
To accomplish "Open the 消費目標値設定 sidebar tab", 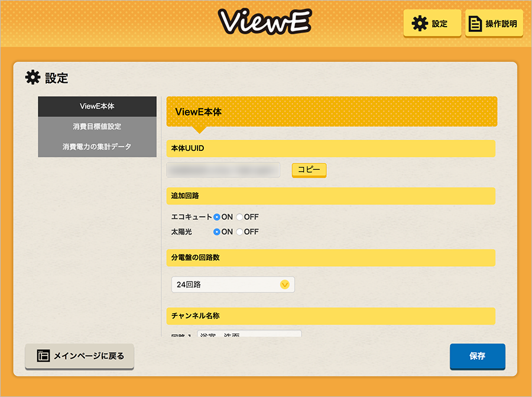I will pos(97,127).
